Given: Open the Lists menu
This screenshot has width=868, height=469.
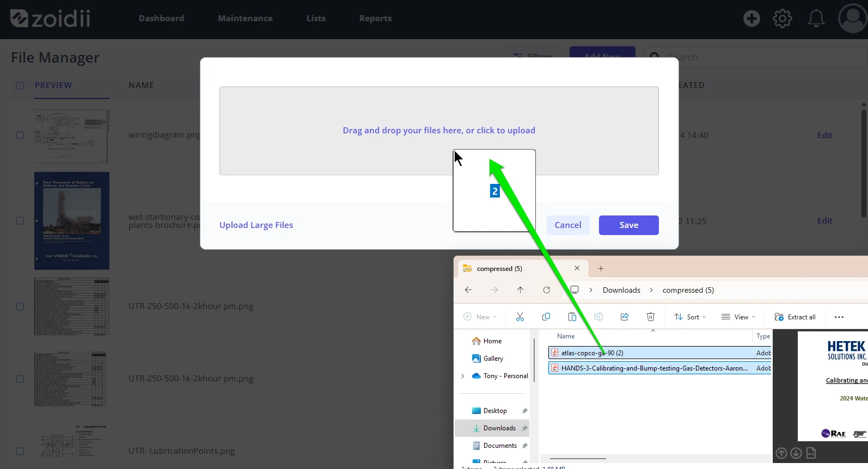Looking at the screenshot, I should [x=316, y=18].
